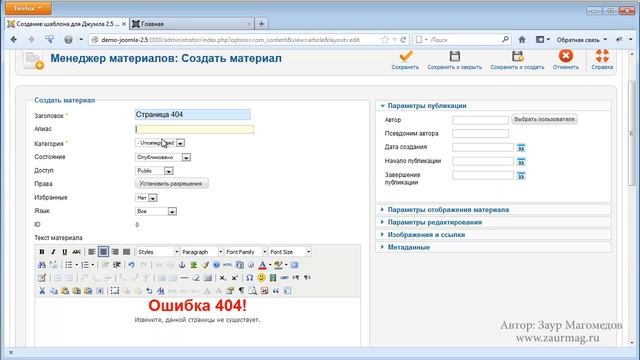Apply superscript formatting
This screenshot has height=360, width=640.
tap(235, 278)
